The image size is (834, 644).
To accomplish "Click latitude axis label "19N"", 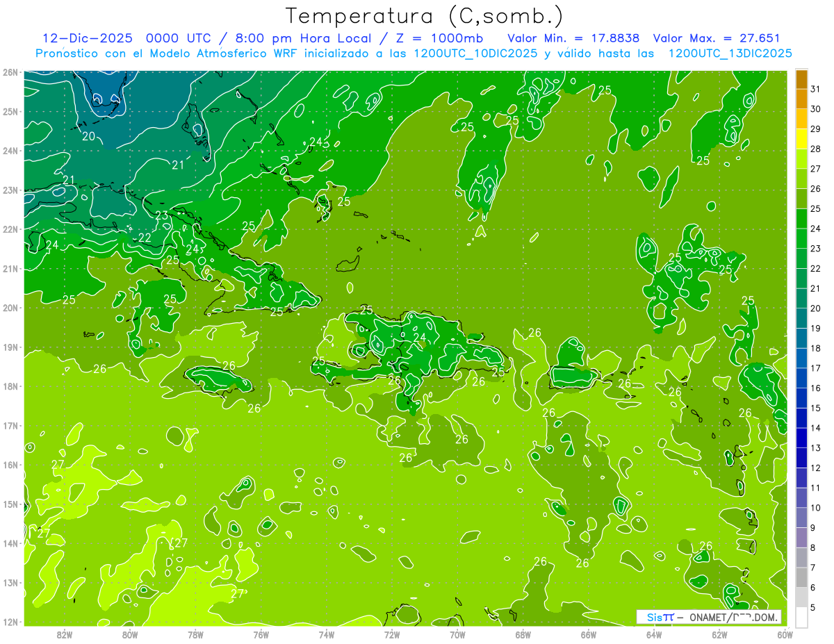I will pos(10,347).
